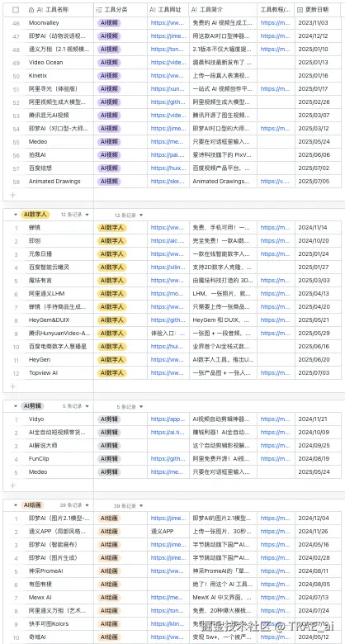This screenshot has height=644, width=345.
Task: Add a record below Topview AI row
Action: (x=12, y=386)
